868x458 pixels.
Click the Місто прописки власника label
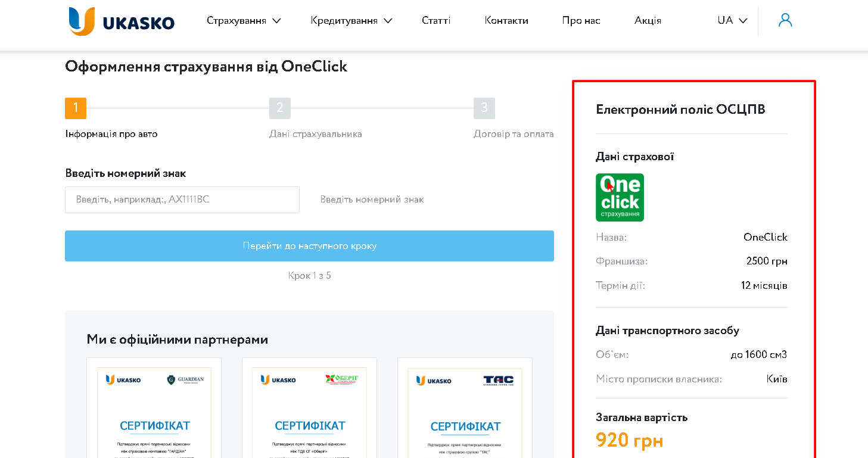coord(659,379)
